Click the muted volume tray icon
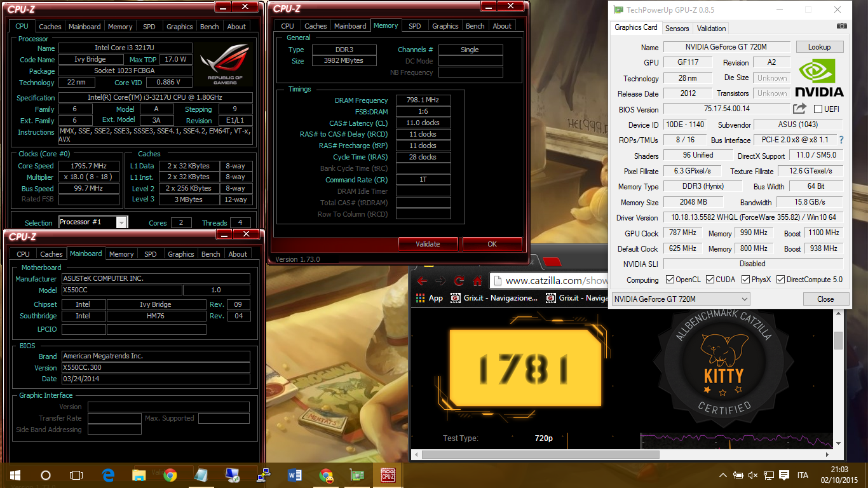The width and height of the screenshot is (868, 488). (x=754, y=475)
